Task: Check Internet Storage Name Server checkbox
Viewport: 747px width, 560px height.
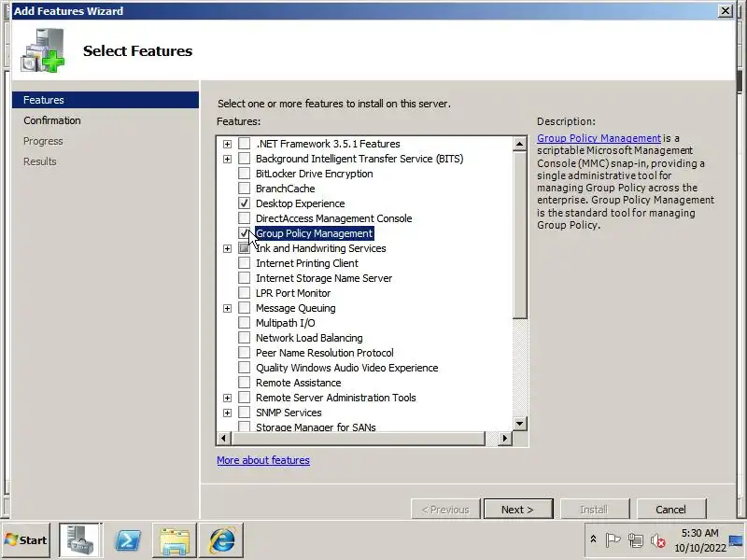Action: tap(244, 278)
